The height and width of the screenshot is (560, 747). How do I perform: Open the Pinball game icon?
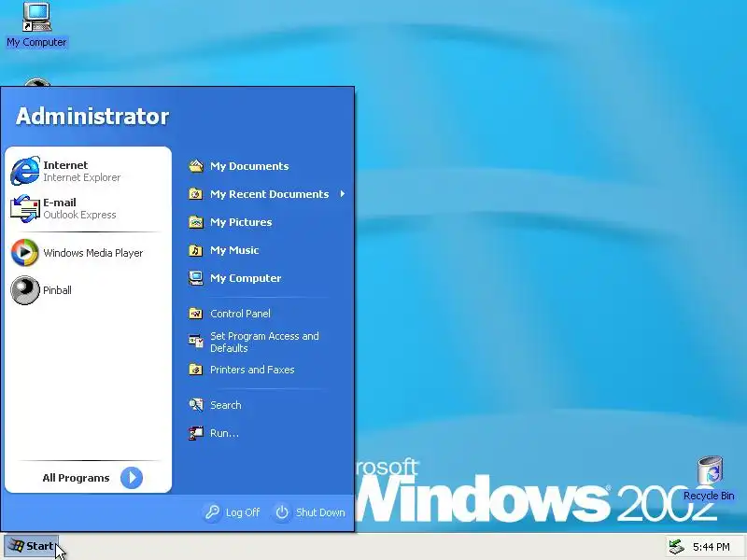[25, 290]
